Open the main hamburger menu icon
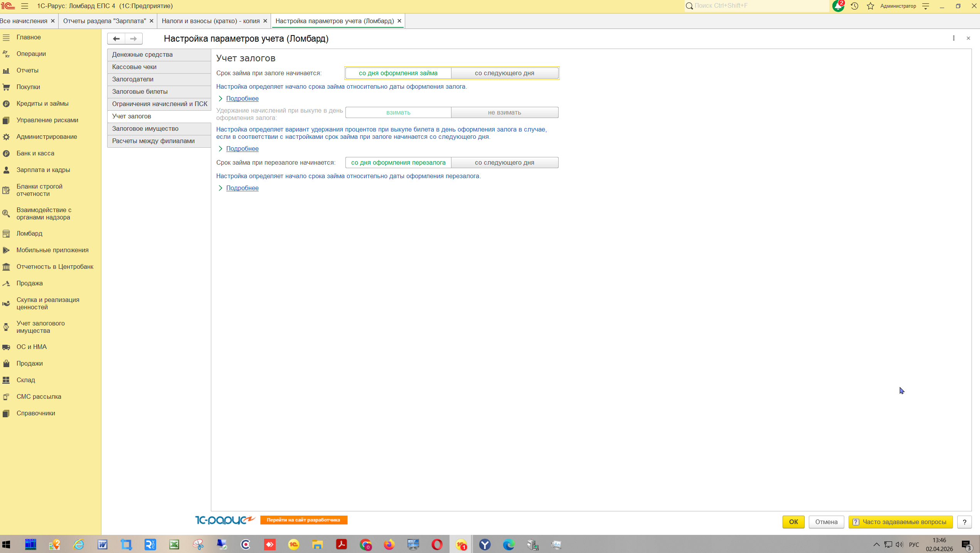The height and width of the screenshot is (553, 980). (25, 6)
